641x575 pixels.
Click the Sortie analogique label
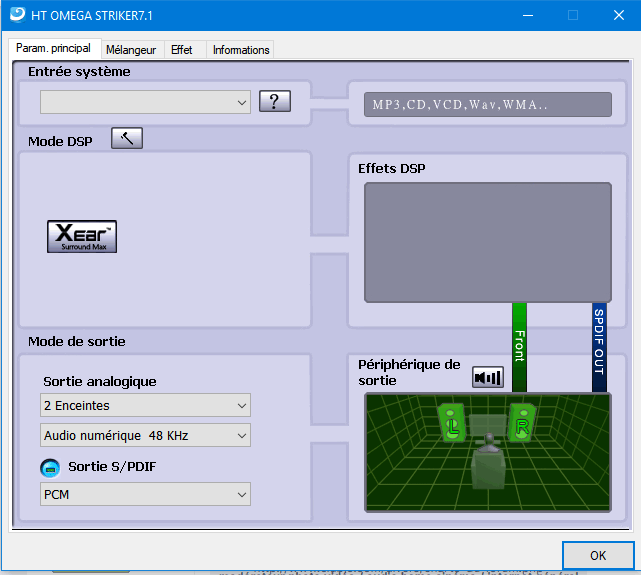click(100, 382)
